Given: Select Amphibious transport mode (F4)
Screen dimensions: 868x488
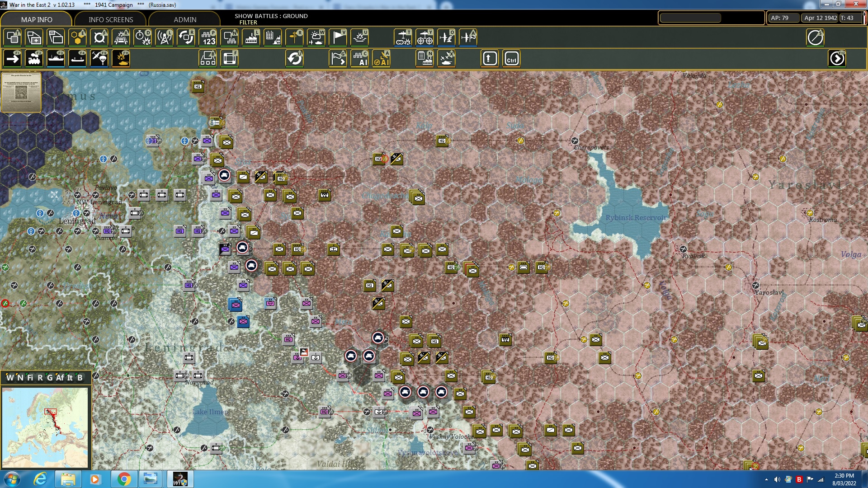Looking at the screenshot, I should pos(77,59).
